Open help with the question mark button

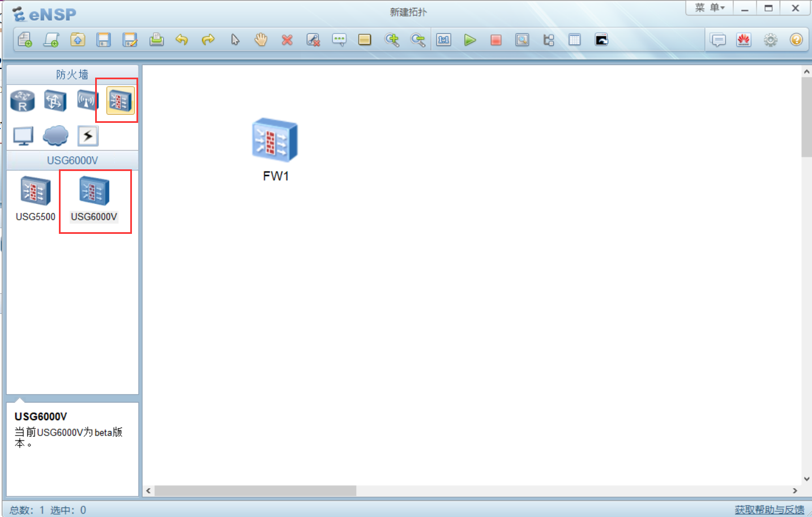[797, 40]
